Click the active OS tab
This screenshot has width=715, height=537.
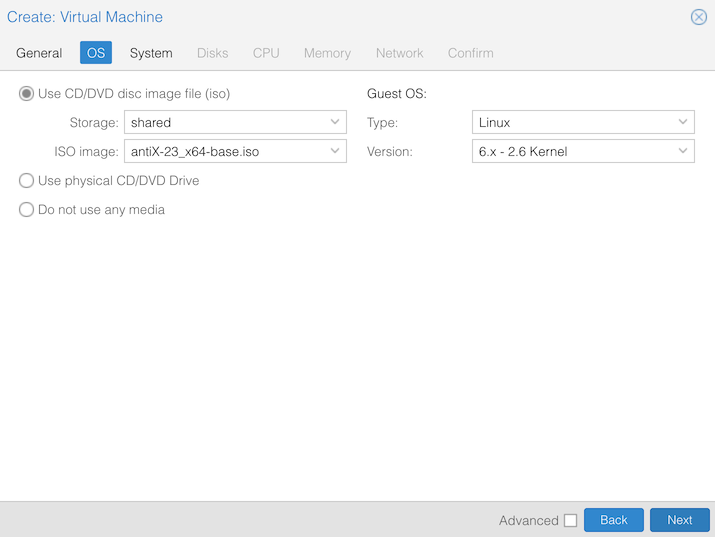pyautogui.click(x=96, y=53)
